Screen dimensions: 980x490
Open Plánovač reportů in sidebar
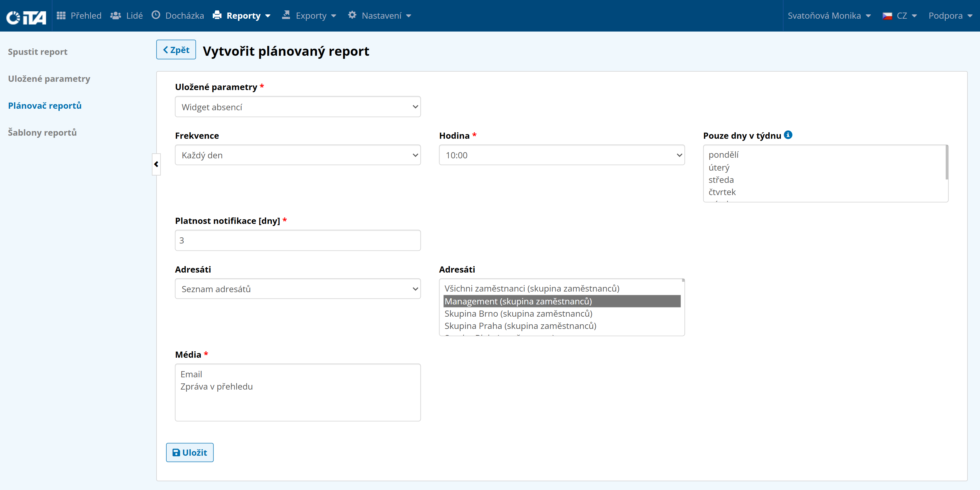coord(45,105)
